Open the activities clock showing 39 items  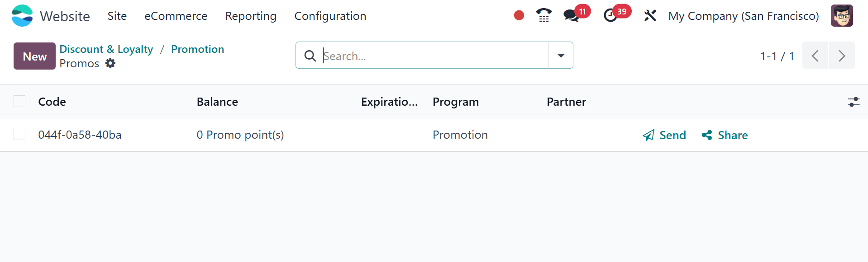(611, 15)
